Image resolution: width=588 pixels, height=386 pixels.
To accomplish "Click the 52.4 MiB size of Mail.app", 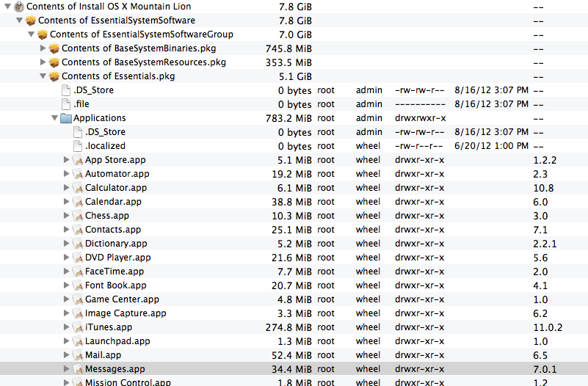I will [x=291, y=355].
